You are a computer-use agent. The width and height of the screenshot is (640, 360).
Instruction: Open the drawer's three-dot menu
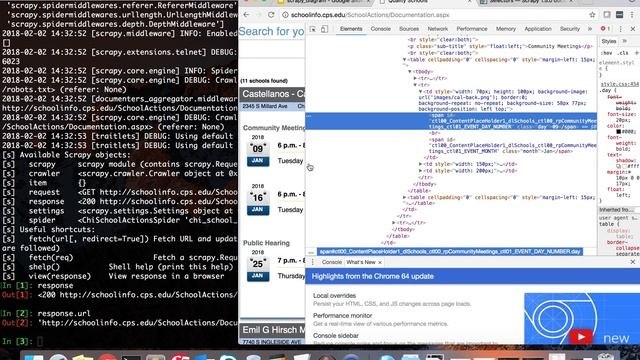coord(313,262)
